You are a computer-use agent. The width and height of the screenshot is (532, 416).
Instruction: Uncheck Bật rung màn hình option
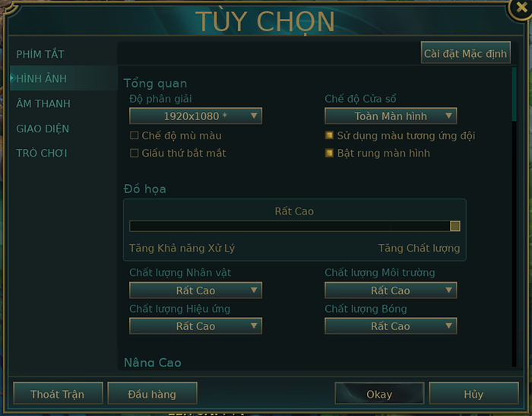tap(330, 153)
